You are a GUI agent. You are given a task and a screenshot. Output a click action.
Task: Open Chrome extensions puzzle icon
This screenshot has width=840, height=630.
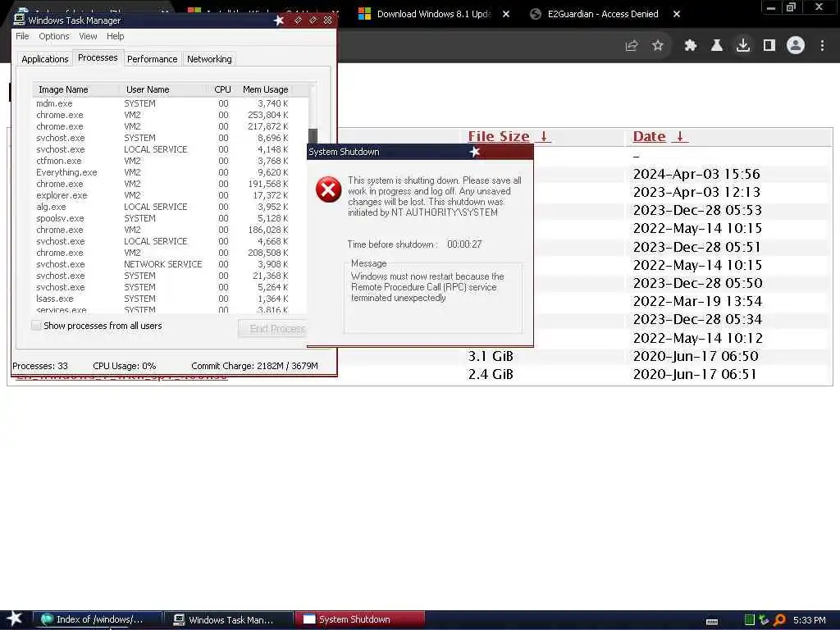coord(691,46)
